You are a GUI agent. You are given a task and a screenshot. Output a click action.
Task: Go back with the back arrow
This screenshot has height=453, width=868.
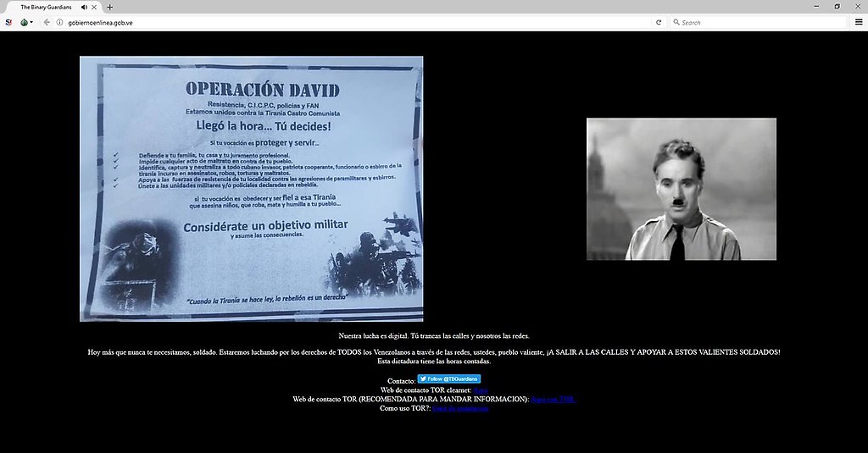pyautogui.click(x=47, y=22)
